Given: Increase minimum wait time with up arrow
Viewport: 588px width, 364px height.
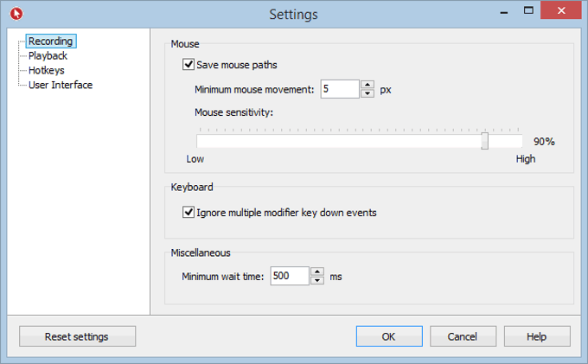Looking at the screenshot, I should [317, 272].
